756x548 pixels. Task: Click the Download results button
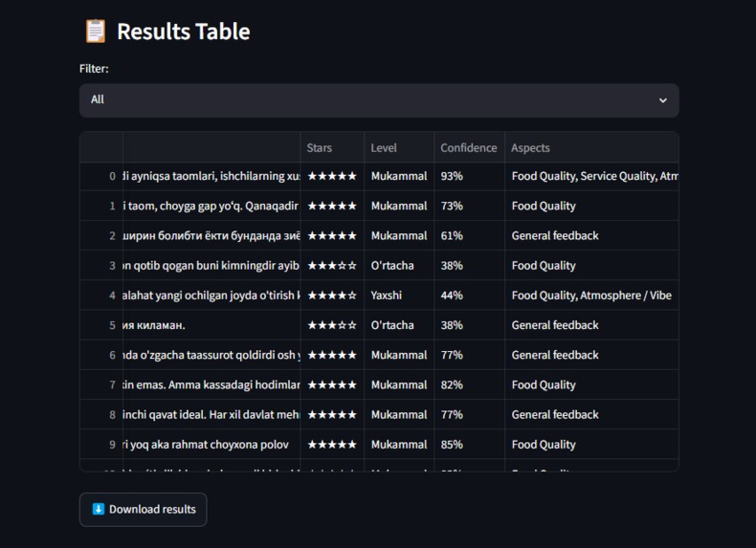point(144,510)
